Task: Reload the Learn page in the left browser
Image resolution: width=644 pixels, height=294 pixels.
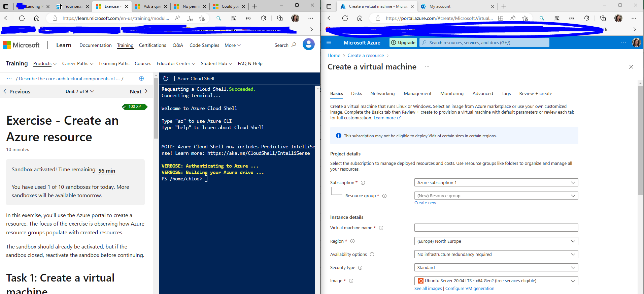Action: (x=22, y=18)
